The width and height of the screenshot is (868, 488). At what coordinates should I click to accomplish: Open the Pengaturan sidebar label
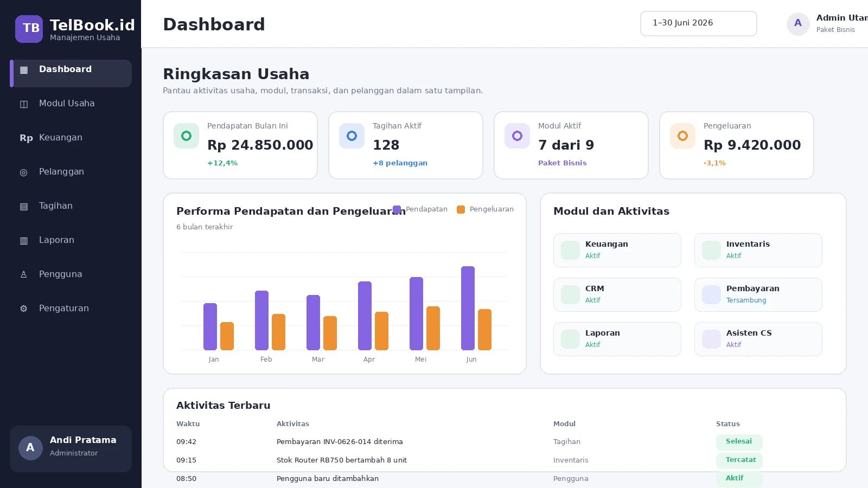(x=64, y=309)
